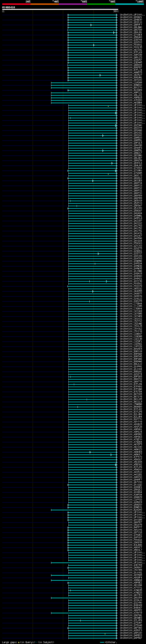This screenshot has width=146, height=644.
Task: Select hit label UniRef100_Q6S3E6
Action: tap(131, 181)
